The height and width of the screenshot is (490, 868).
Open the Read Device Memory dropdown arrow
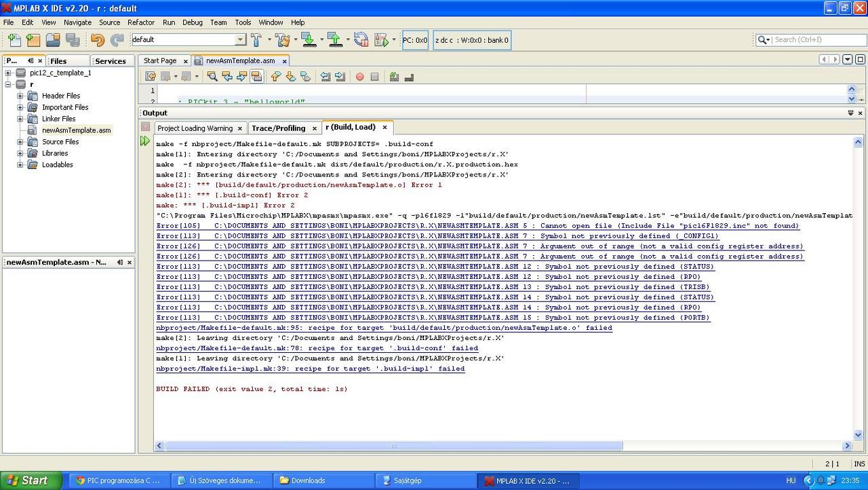tap(348, 40)
